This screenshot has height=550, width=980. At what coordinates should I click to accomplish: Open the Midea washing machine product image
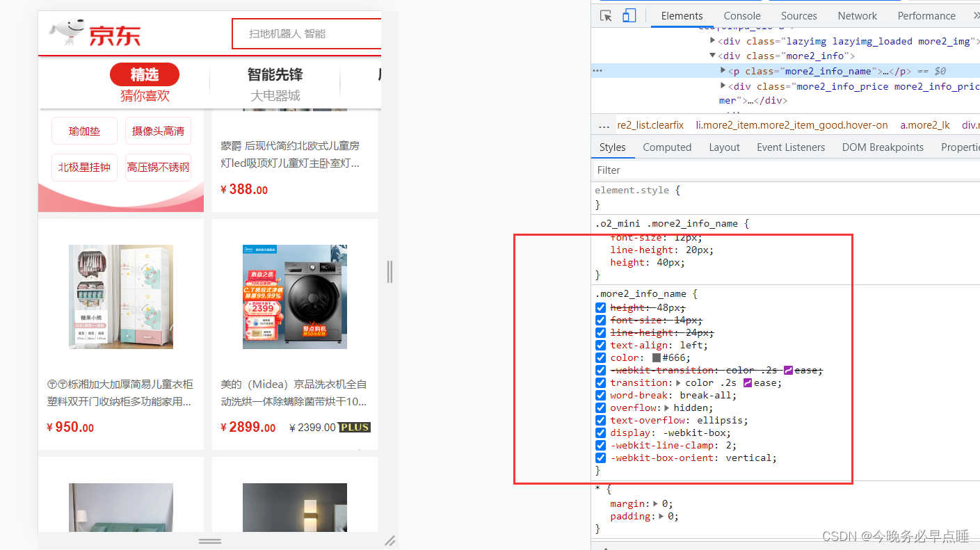point(295,297)
